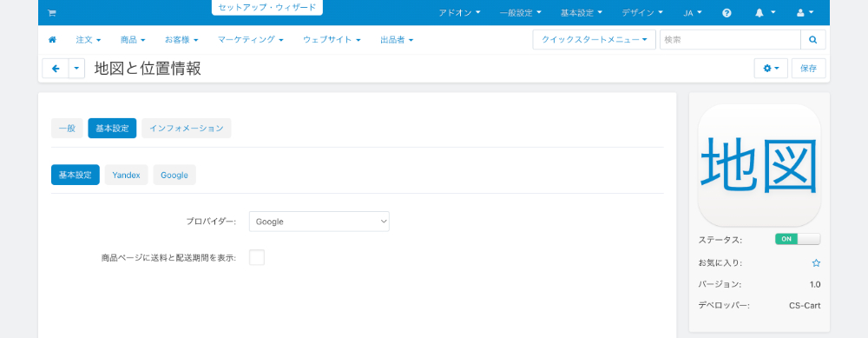Click the version value 1.0
This screenshot has height=338, width=868.
pyautogui.click(x=815, y=284)
